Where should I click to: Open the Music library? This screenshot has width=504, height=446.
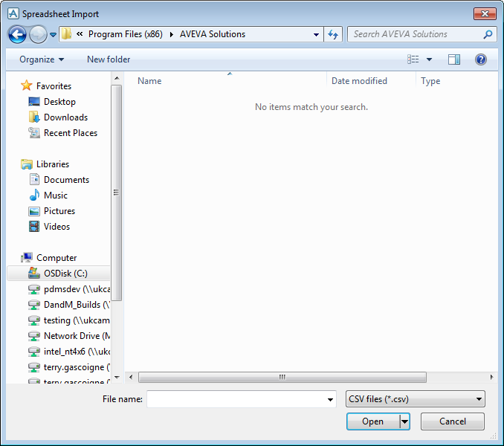click(x=56, y=195)
